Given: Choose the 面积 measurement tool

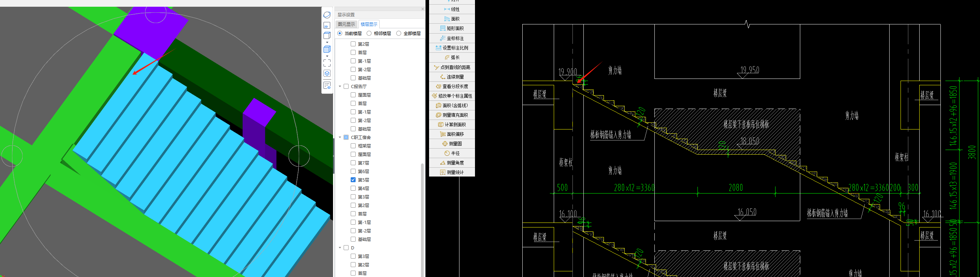Looking at the screenshot, I should pyautogui.click(x=452, y=19).
